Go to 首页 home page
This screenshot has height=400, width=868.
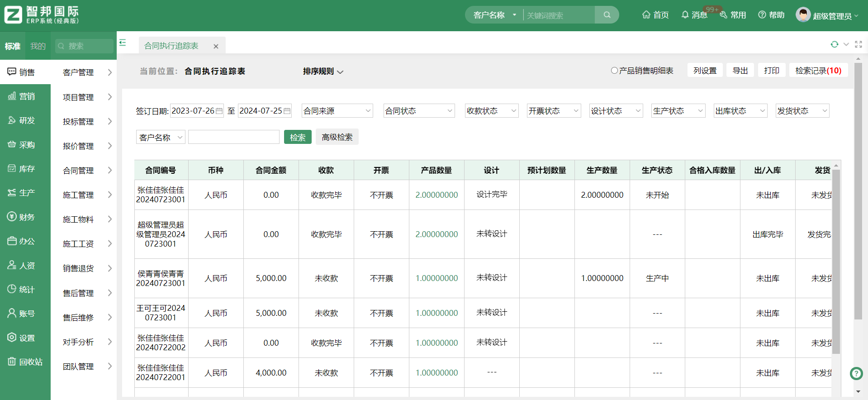coord(655,15)
